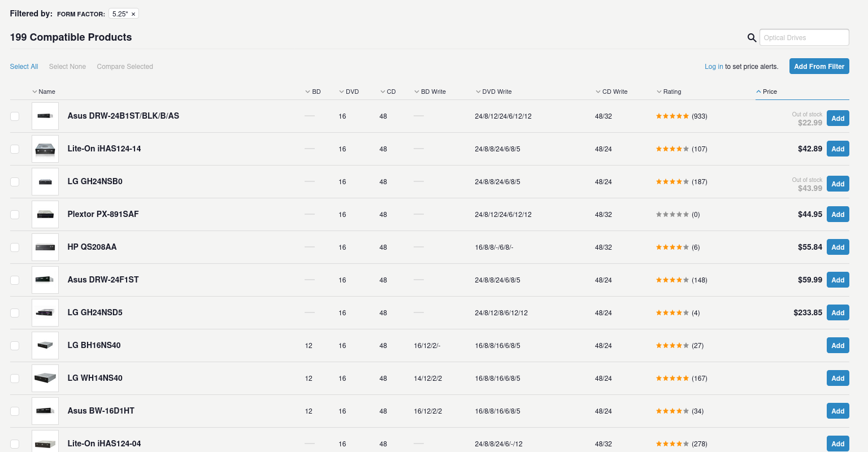Click the $42.89 price of Lite-On iHAS124-14

click(x=810, y=149)
